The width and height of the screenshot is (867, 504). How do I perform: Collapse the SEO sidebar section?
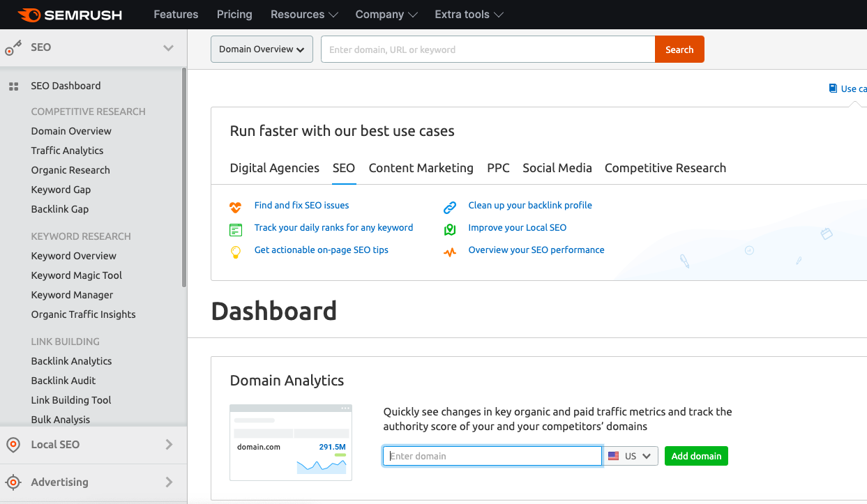(168, 47)
